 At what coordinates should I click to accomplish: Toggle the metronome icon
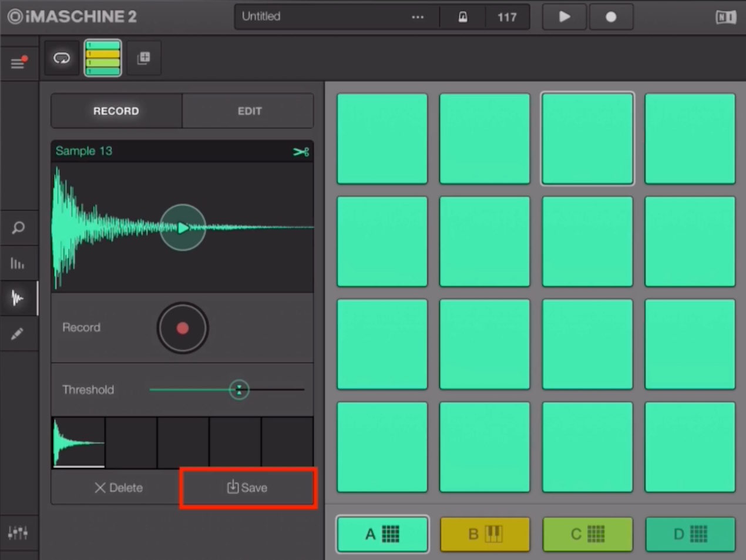click(463, 17)
